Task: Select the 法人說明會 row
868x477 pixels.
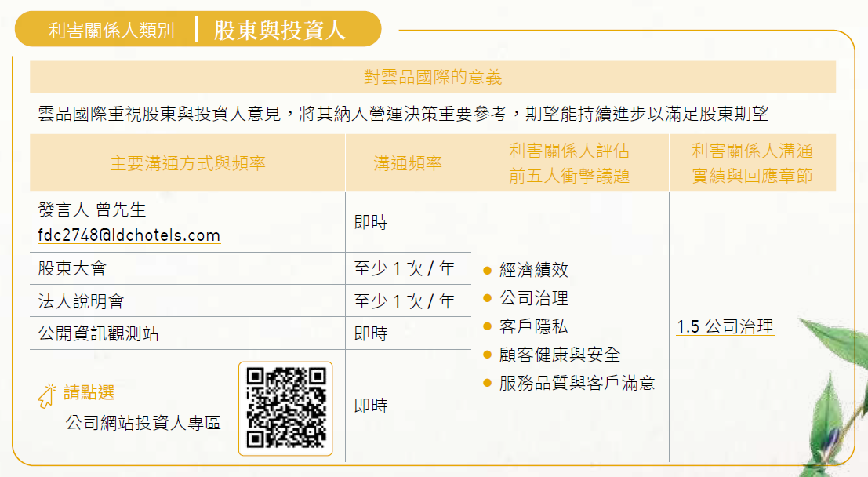Action: pos(250,300)
